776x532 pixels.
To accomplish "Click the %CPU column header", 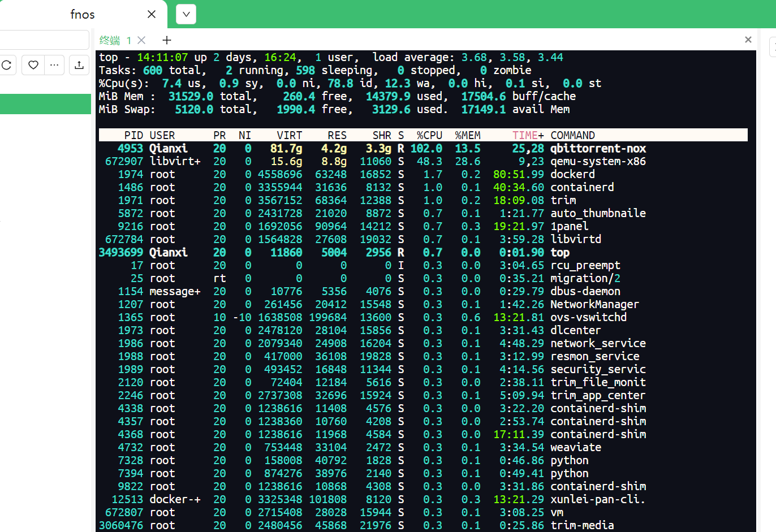I will click(429, 136).
